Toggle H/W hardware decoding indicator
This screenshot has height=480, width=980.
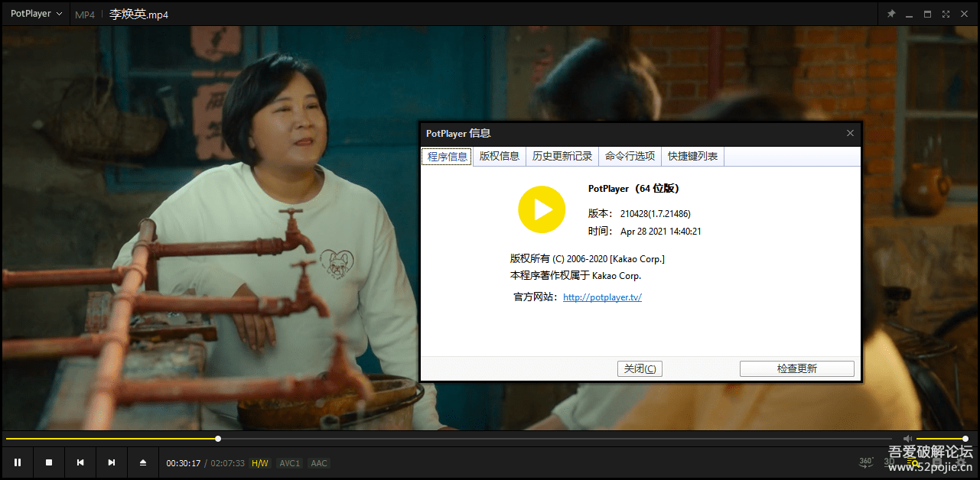pos(260,462)
